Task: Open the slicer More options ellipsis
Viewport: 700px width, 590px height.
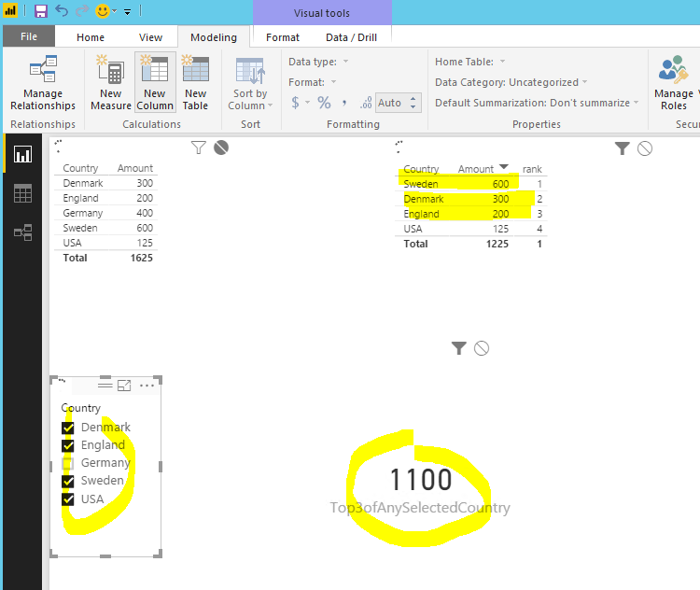Action: click(147, 386)
